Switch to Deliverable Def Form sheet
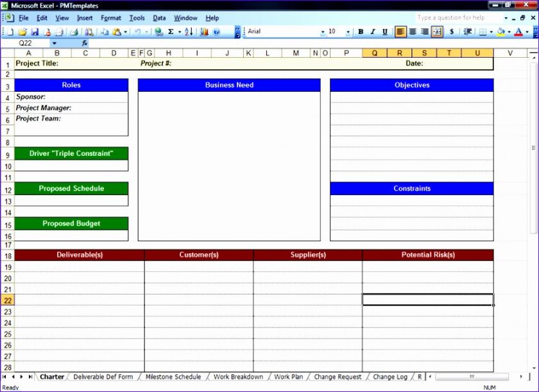This screenshot has height=392, width=539. [x=103, y=377]
